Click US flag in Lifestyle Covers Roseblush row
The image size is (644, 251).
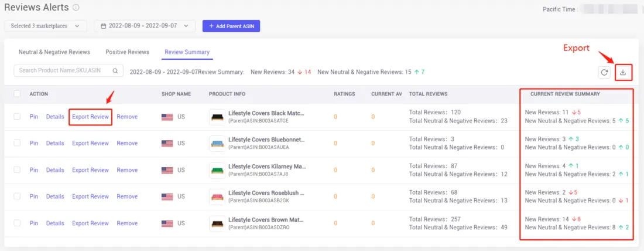[167, 196]
